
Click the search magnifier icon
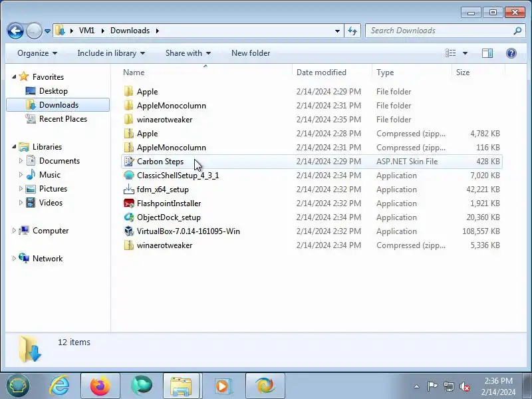517,31
